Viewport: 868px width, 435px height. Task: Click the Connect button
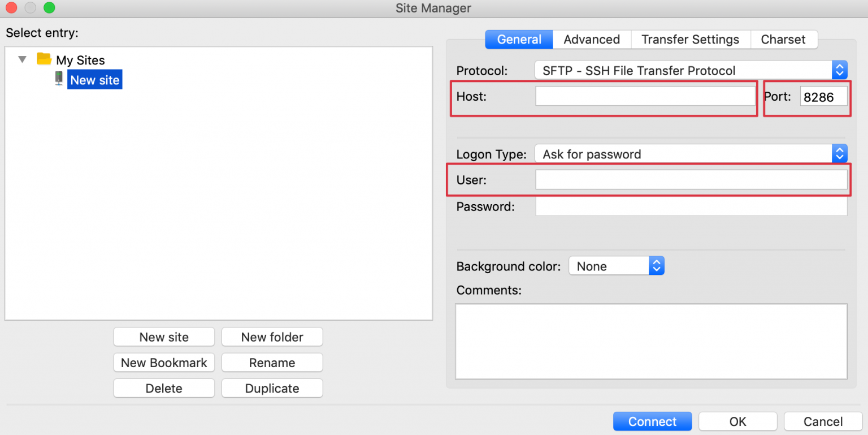(652, 421)
